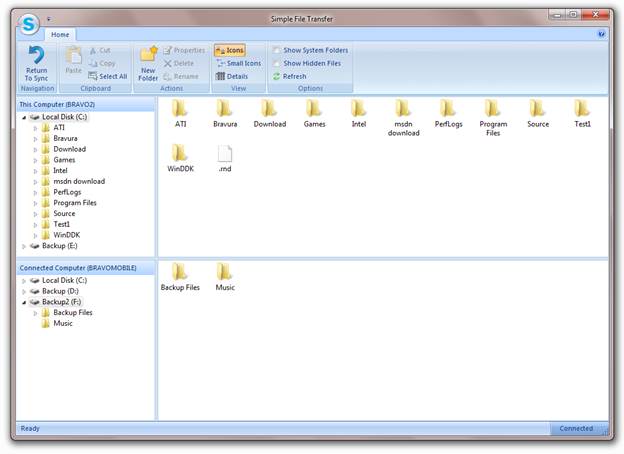Click Connected Computer (BRAVOMOBILE) pane header

[x=86, y=268]
